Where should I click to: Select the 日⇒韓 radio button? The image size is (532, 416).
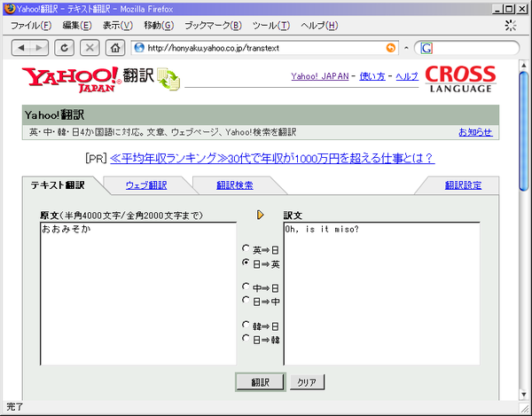click(246, 338)
